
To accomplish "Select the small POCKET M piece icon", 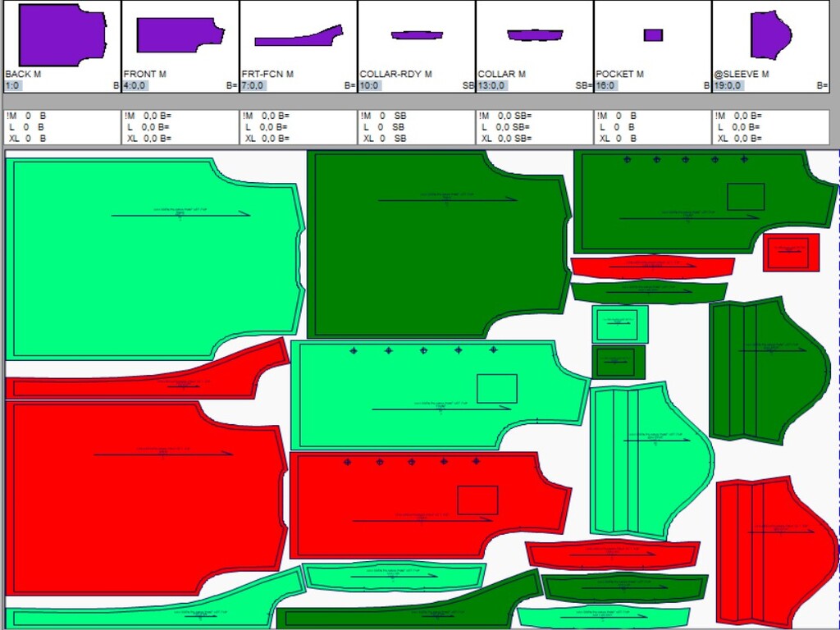I will point(653,35).
